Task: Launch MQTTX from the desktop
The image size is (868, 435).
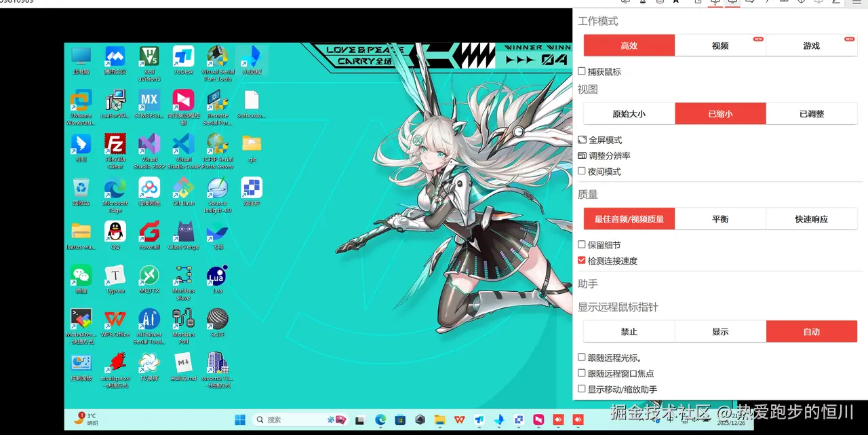Action: [149, 279]
